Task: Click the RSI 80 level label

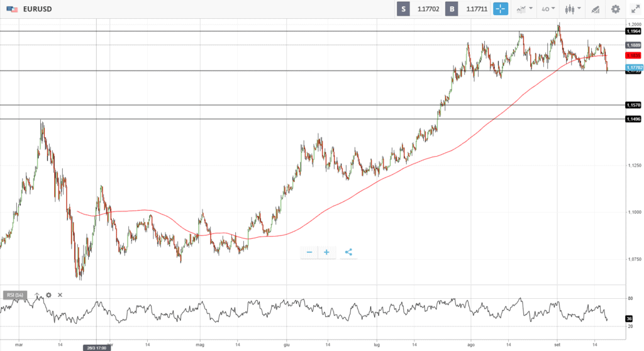Action: [630, 298]
